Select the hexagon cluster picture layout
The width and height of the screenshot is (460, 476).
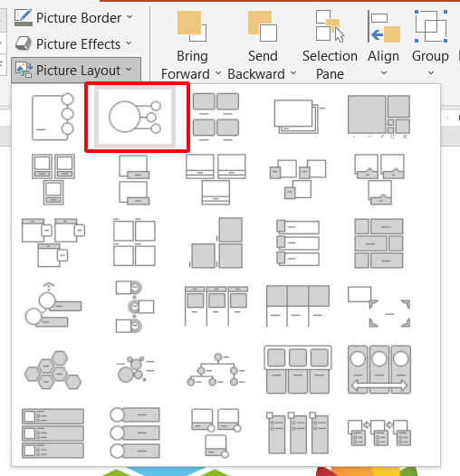(x=53, y=370)
